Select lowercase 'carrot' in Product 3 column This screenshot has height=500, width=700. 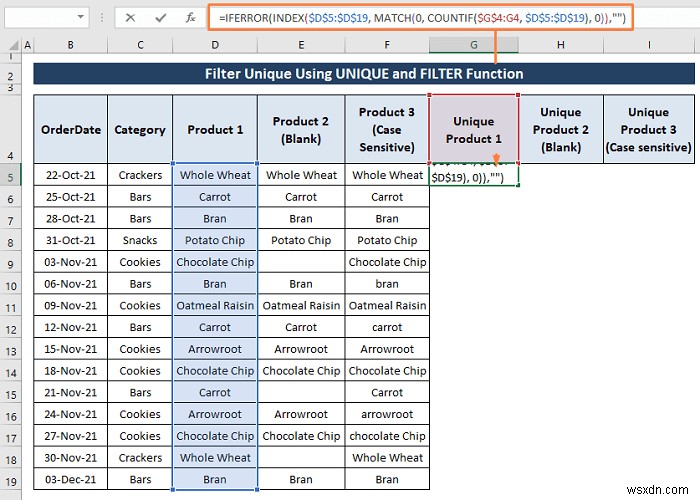click(x=387, y=327)
